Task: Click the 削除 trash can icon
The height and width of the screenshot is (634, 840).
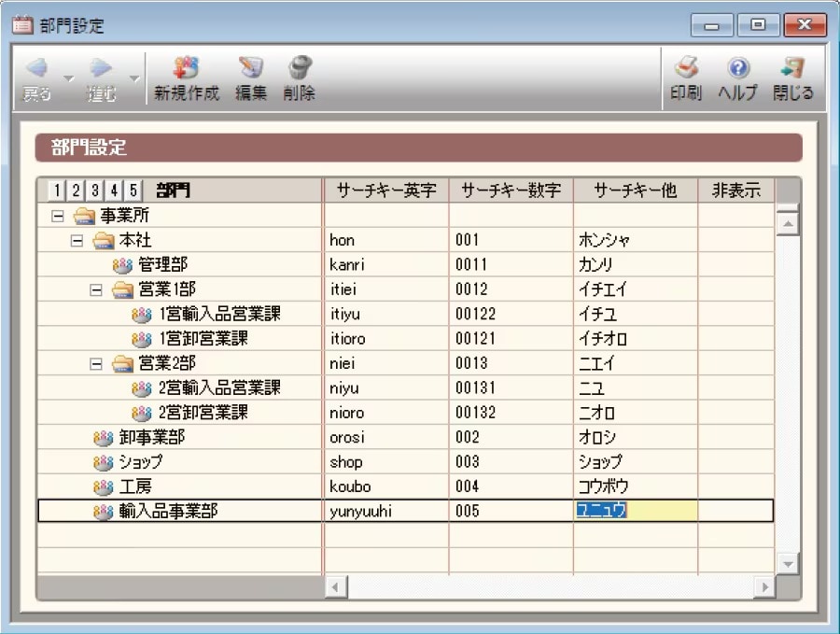Action: point(300,67)
